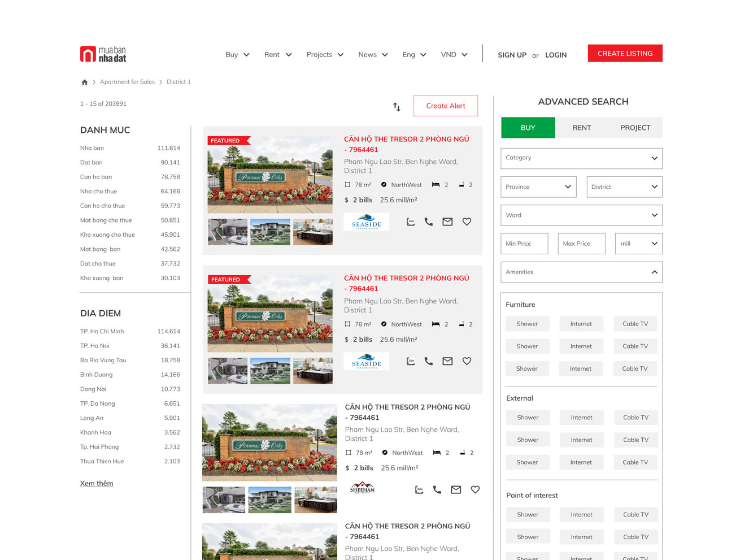Toggle first Shower amenity under External
The image size is (740, 560).
click(x=528, y=418)
